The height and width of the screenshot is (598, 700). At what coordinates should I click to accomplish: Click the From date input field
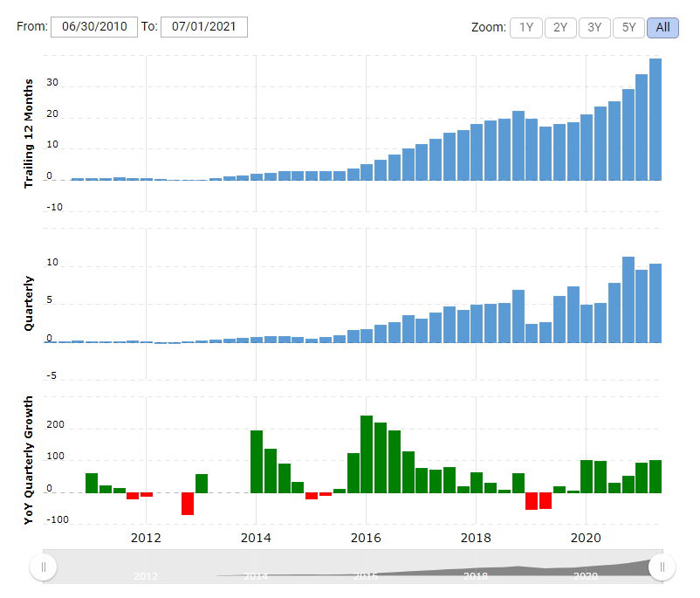(x=94, y=27)
